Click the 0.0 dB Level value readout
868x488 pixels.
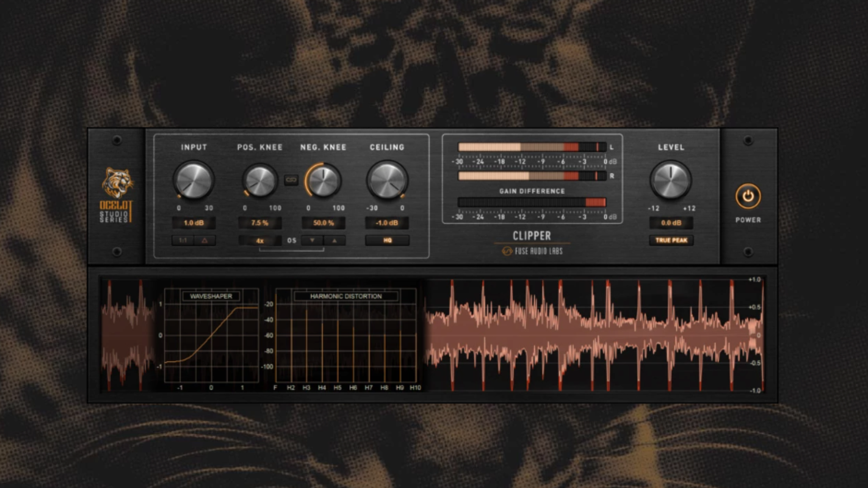click(x=670, y=222)
